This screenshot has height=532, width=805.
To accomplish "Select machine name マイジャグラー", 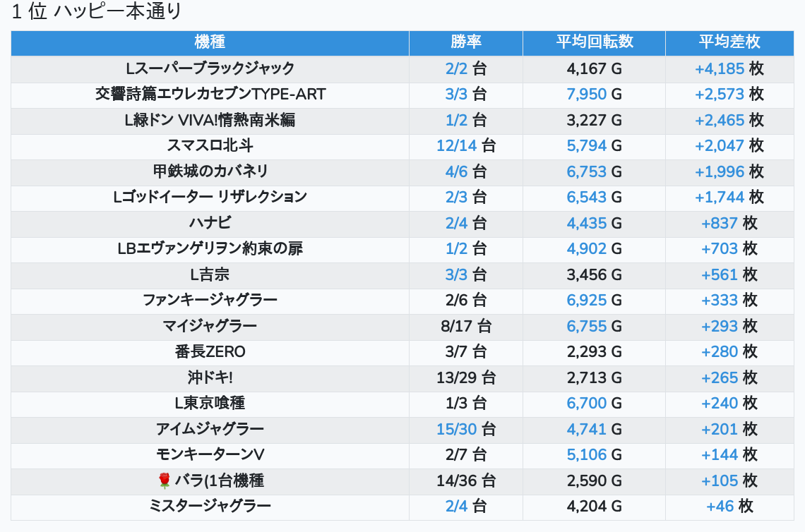I will [210, 326].
